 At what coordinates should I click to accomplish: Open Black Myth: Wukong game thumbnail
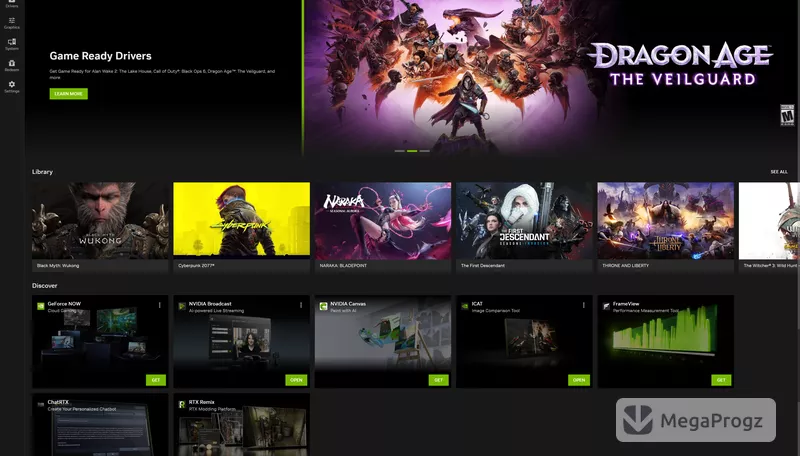tap(100, 220)
